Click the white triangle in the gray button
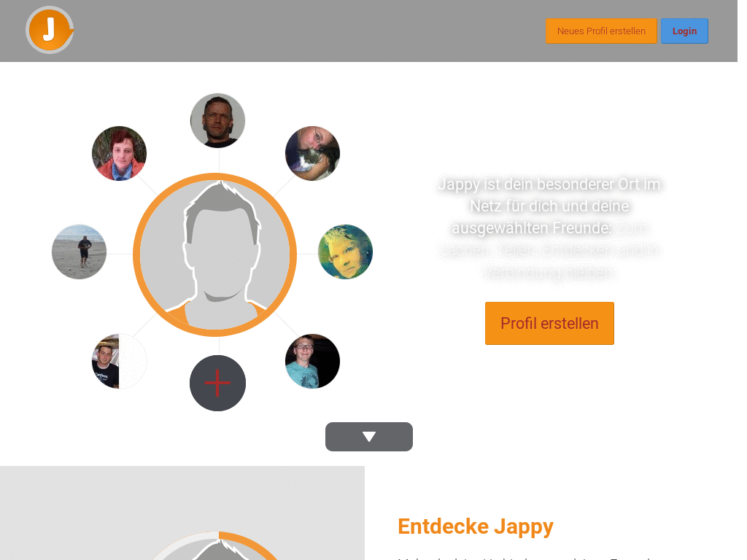 point(369,437)
